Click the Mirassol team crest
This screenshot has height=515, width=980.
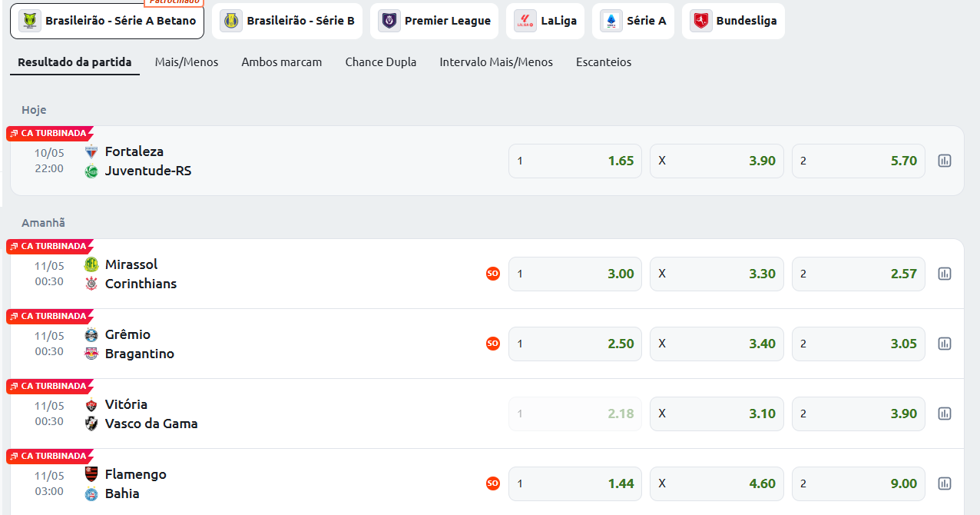[x=91, y=264]
